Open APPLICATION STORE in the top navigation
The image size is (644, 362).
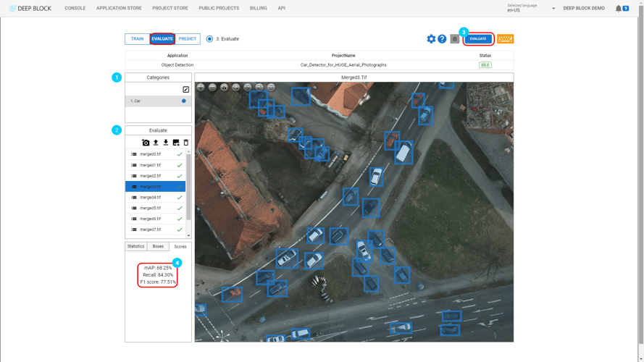[x=119, y=8]
